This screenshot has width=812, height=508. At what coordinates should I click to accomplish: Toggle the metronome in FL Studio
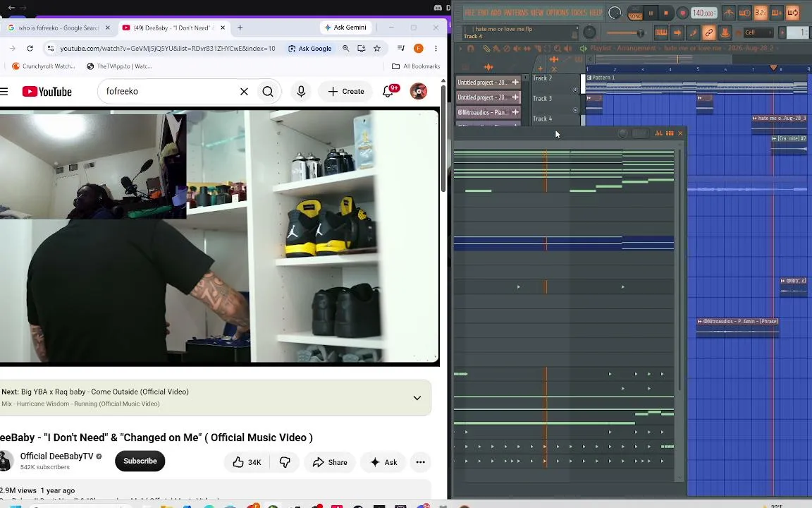[729, 13]
